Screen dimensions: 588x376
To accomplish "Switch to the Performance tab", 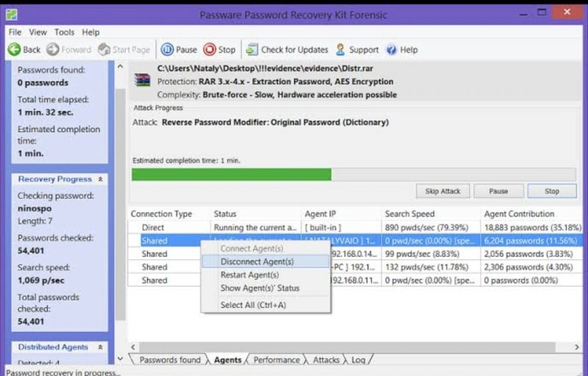I will pyautogui.click(x=276, y=360).
